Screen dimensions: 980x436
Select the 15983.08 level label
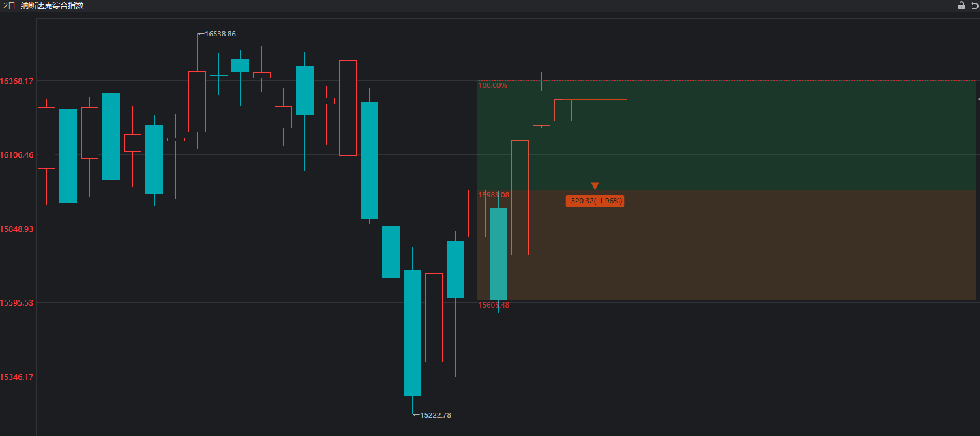(494, 195)
